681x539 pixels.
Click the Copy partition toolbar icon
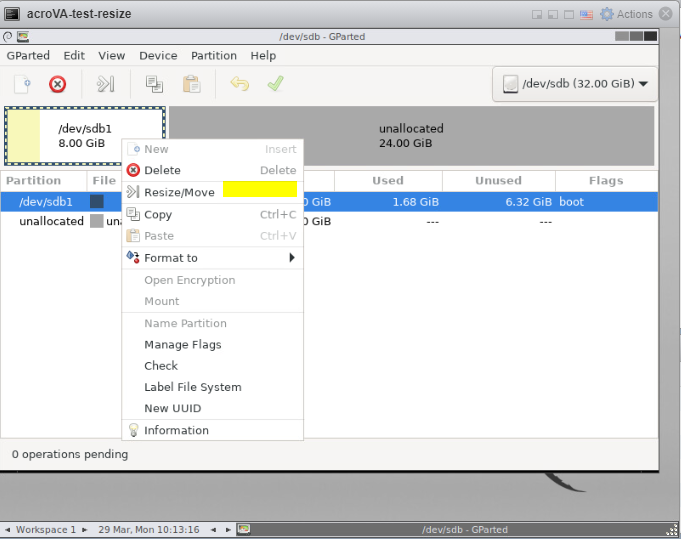154,84
